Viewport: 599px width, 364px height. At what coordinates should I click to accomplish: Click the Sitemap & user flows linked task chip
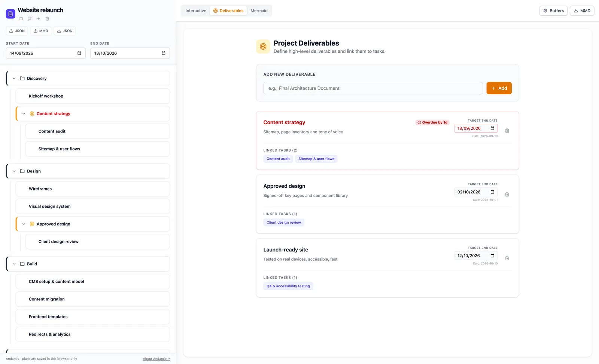316,159
